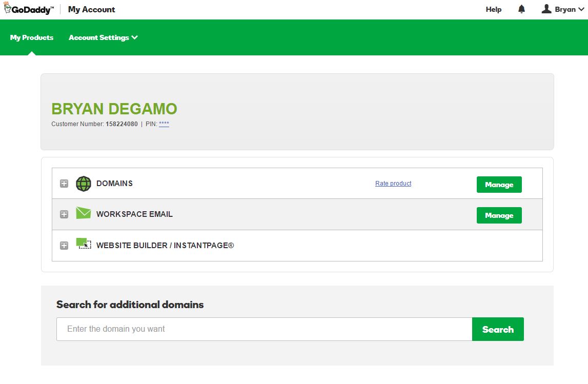Image resolution: width=588 pixels, height=384 pixels.
Task: Click the Domains globe icon
Action: (x=83, y=184)
